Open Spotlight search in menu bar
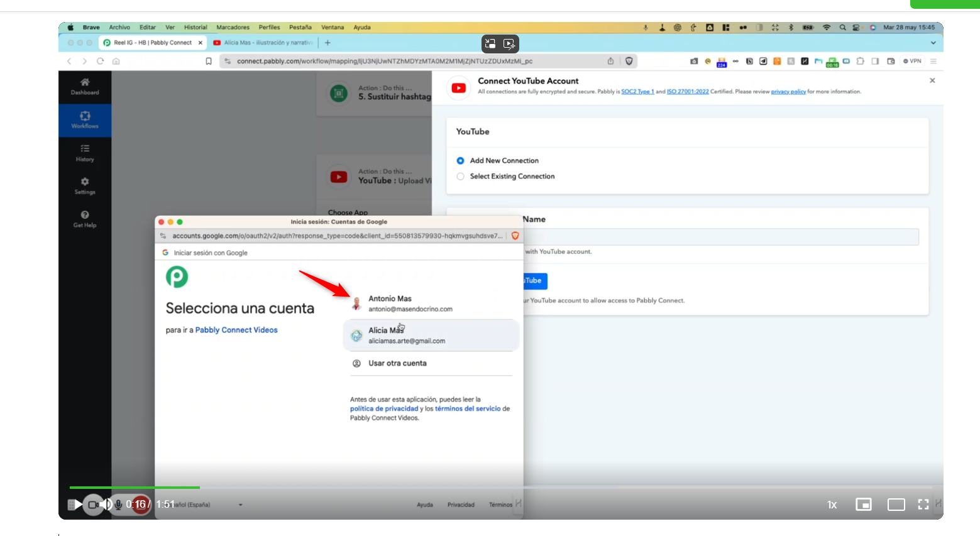980x536 pixels. pyautogui.click(x=842, y=28)
